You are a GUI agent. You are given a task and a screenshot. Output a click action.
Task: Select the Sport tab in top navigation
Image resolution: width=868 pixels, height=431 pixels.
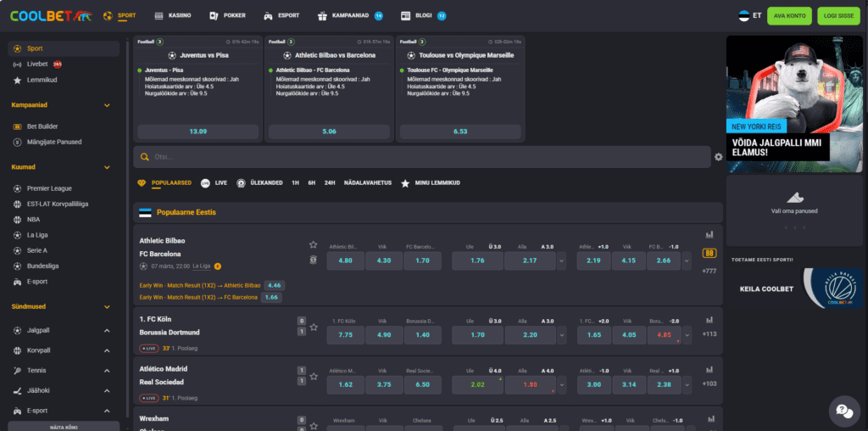[x=120, y=15]
